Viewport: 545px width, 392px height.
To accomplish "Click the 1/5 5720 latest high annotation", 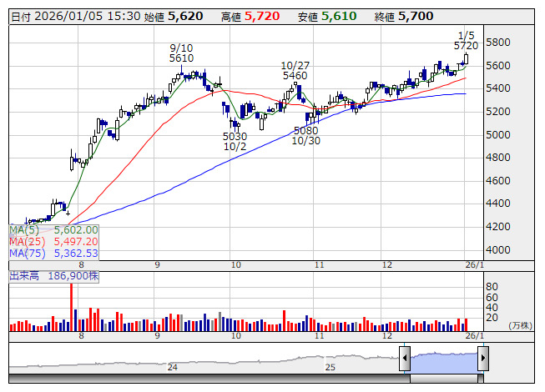I will [x=466, y=40].
